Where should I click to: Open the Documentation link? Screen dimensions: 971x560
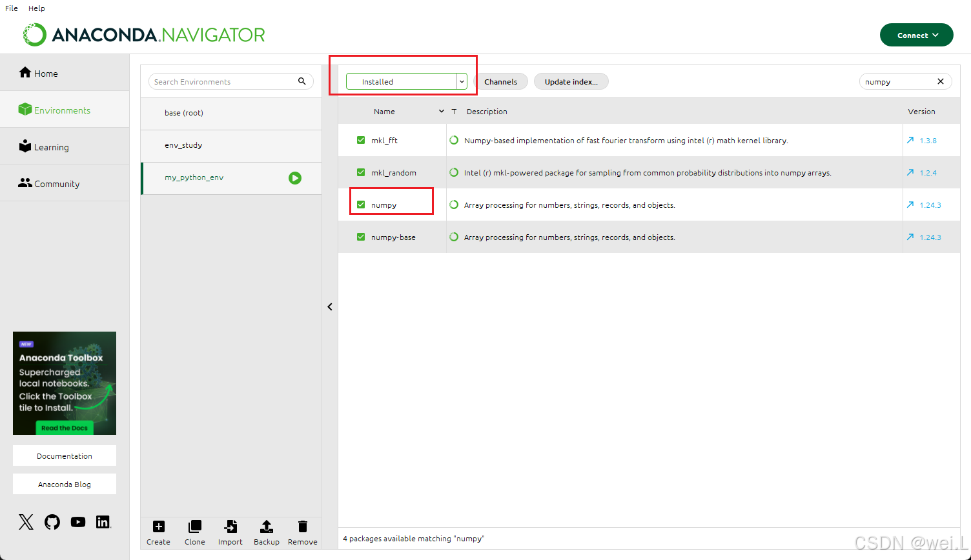tap(65, 455)
